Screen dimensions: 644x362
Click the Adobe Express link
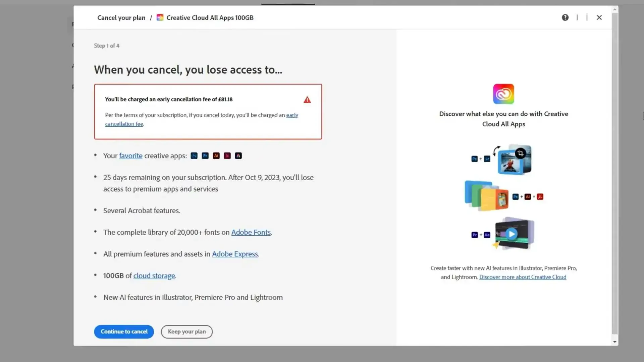click(234, 254)
